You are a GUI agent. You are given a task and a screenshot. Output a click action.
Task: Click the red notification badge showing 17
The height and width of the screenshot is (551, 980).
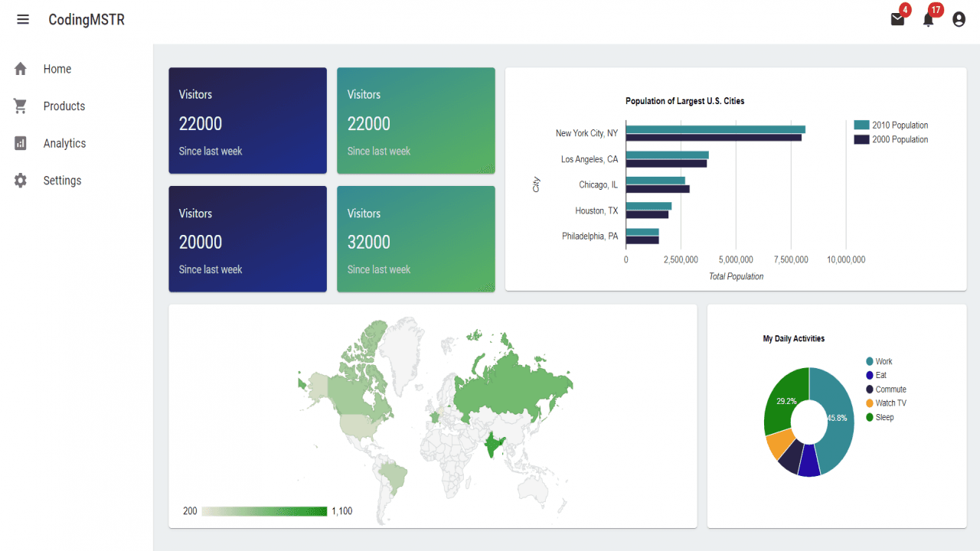936,10
